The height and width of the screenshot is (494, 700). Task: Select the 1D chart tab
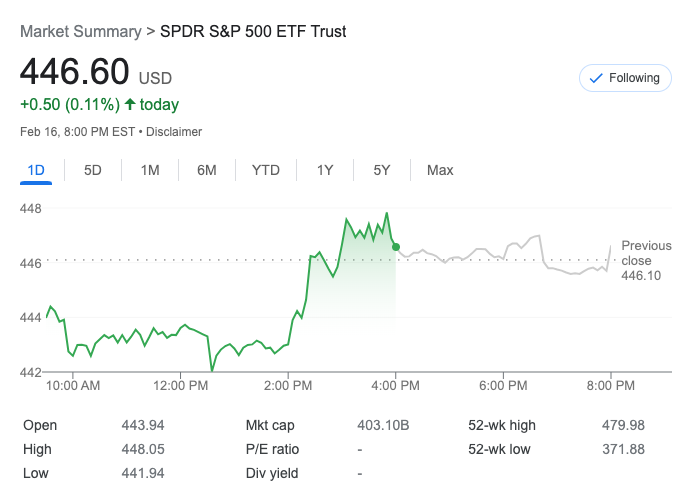tap(36, 170)
